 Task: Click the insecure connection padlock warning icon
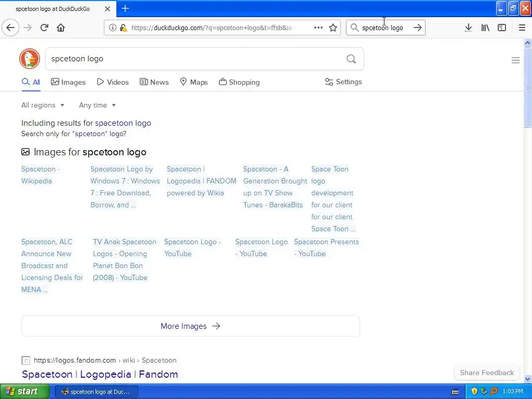[124, 28]
